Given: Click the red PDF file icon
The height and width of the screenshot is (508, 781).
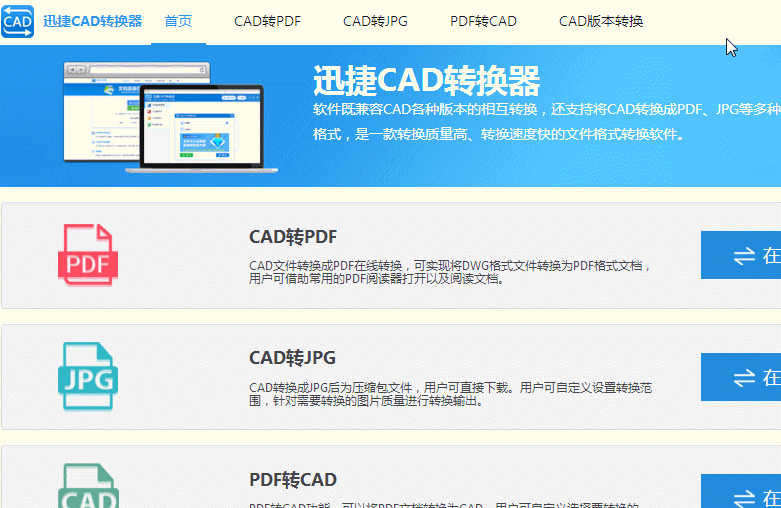Looking at the screenshot, I should click(88, 255).
